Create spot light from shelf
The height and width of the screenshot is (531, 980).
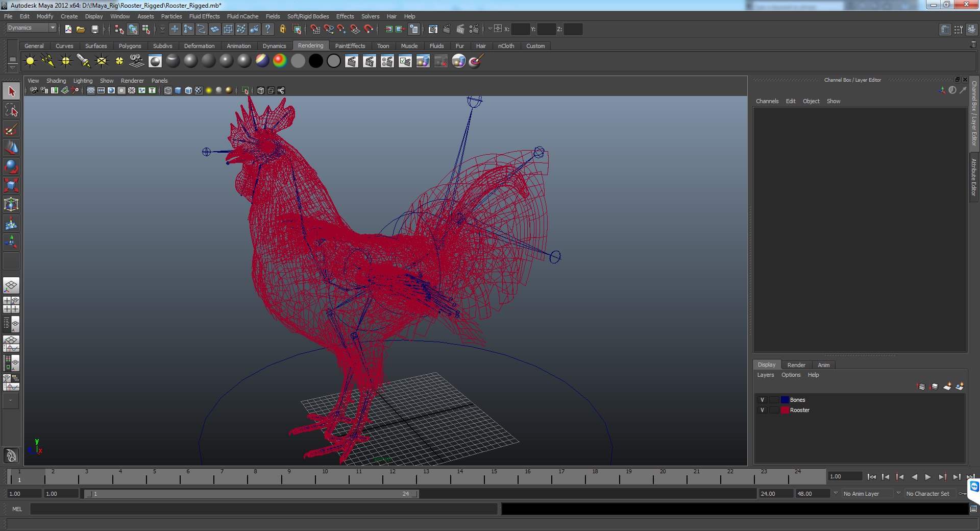coord(84,61)
